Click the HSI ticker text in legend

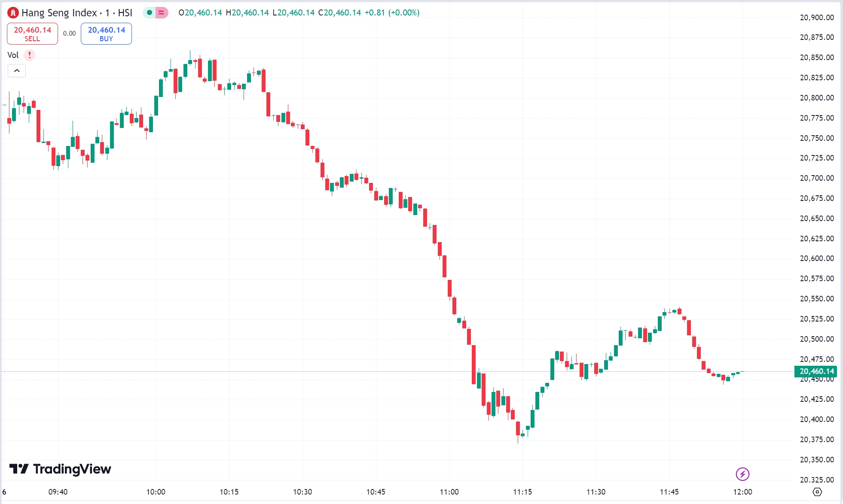(x=124, y=12)
